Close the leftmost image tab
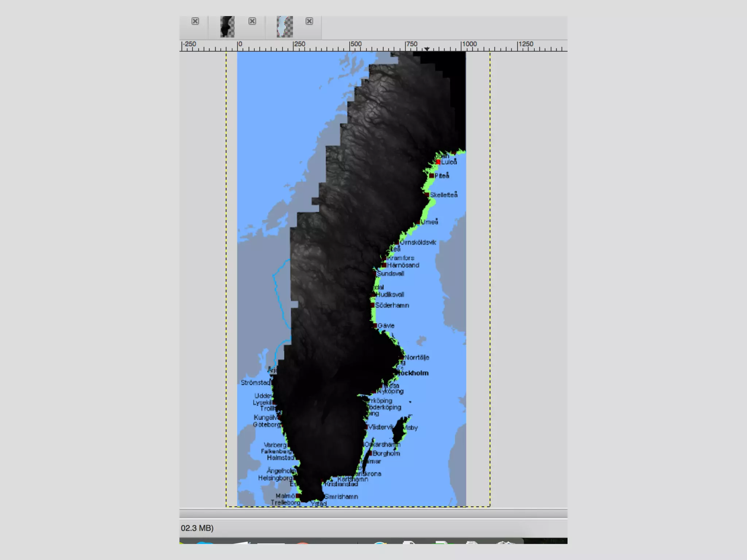Screen dimensions: 747x560 195,21
